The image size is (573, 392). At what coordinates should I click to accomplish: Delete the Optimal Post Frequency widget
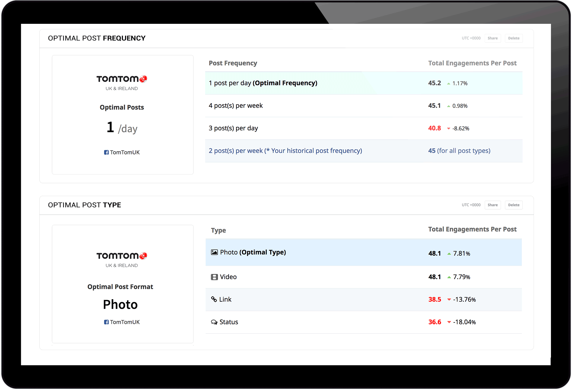point(514,38)
